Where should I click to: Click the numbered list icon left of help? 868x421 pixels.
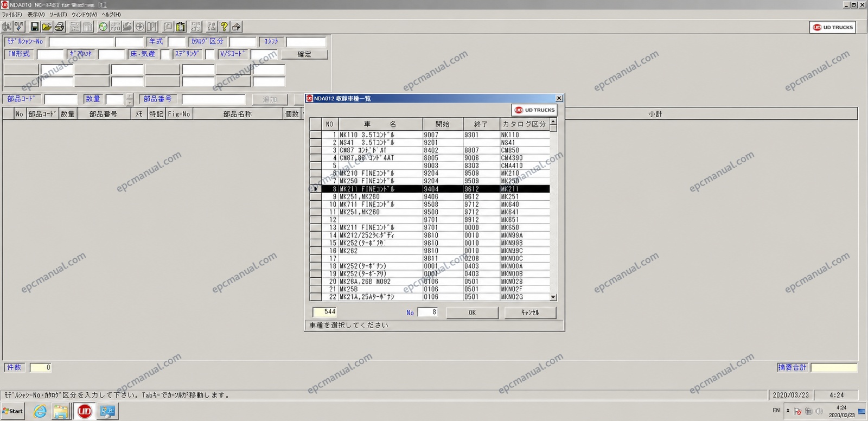coord(212,26)
